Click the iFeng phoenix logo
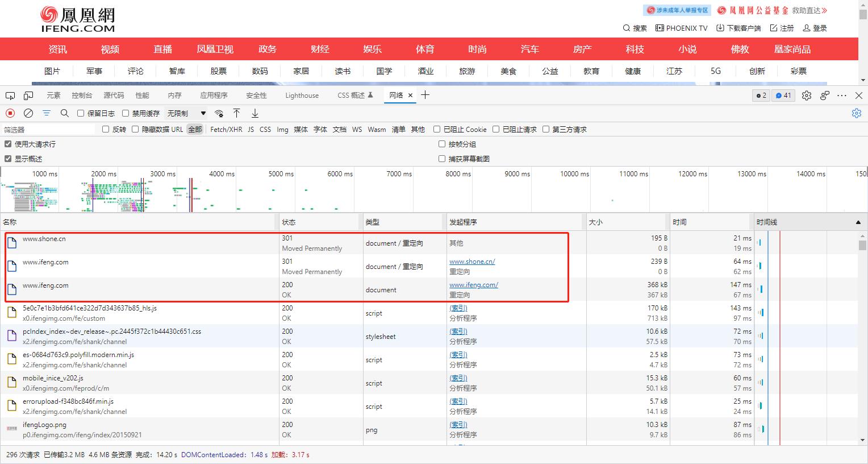 tap(78, 19)
